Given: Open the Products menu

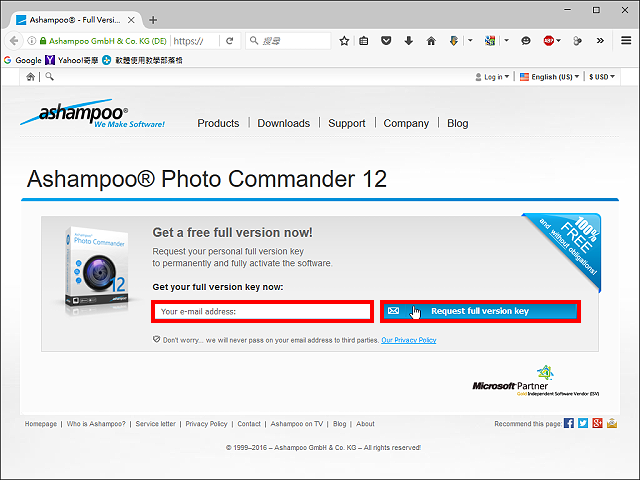Looking at the screenshot, I should coord(218,123).
